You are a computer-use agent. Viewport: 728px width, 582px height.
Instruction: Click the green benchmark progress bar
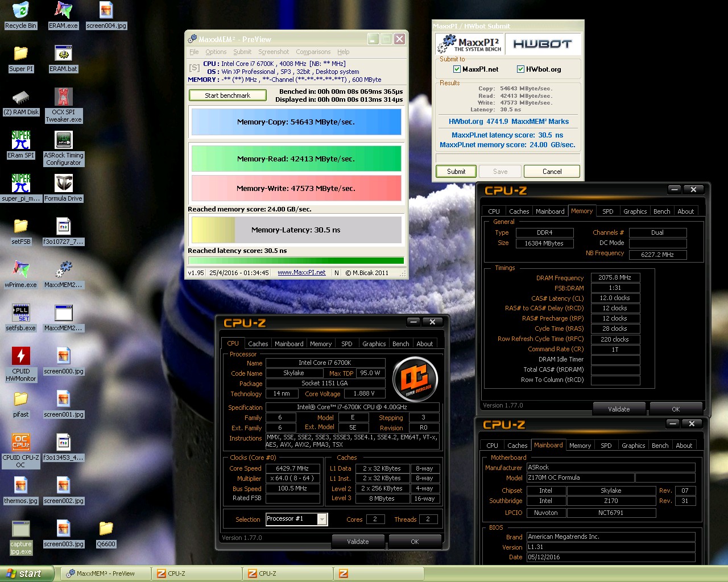click(296, 261)
